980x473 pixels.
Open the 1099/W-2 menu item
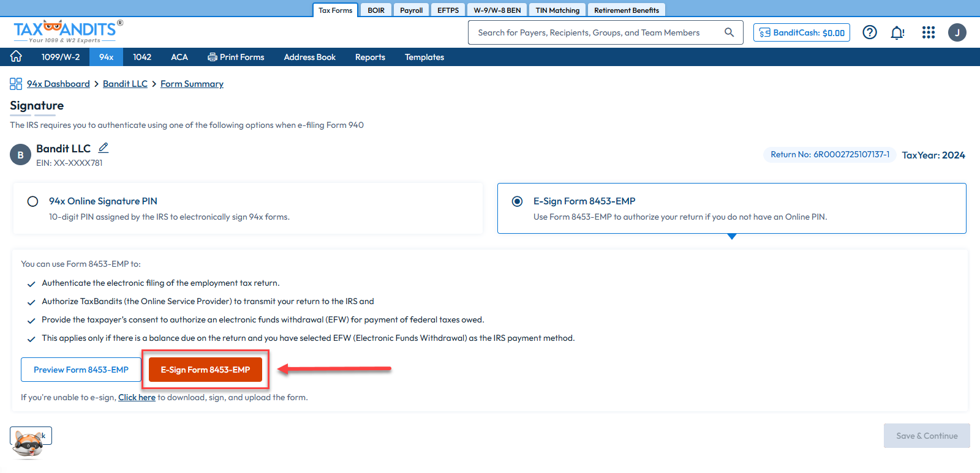60,57
